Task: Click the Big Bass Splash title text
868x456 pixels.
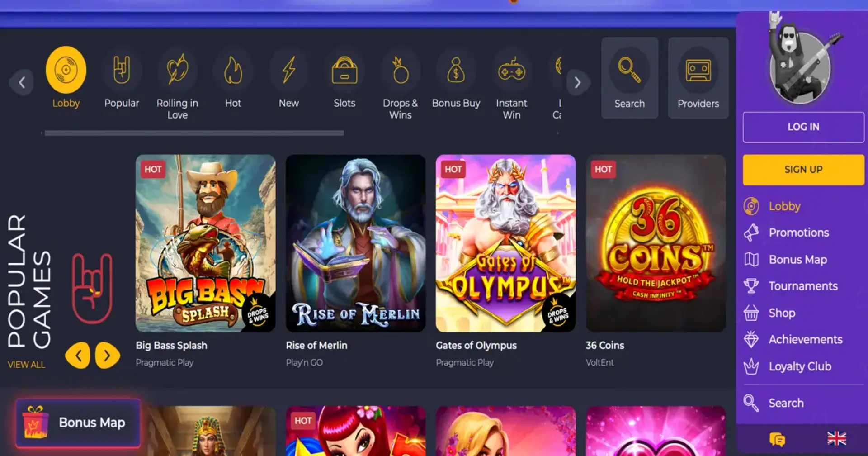Action: pyautogui.click(x=171, y=346)
